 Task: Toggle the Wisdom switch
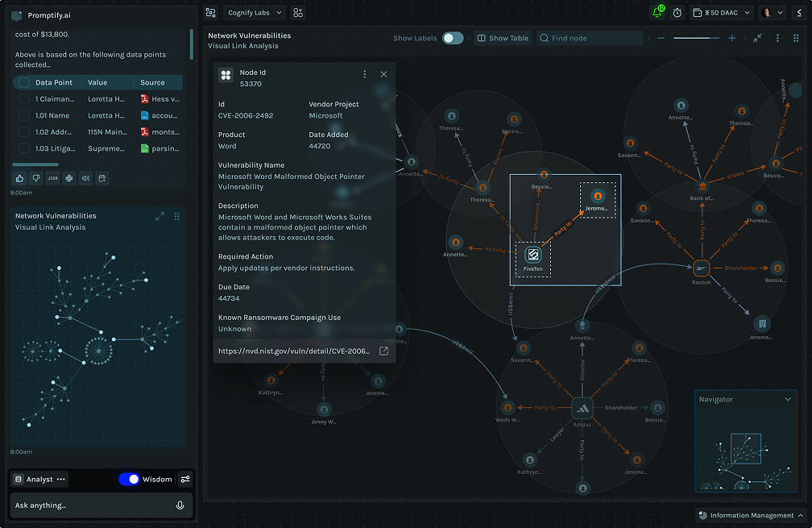tap(129, 480)
